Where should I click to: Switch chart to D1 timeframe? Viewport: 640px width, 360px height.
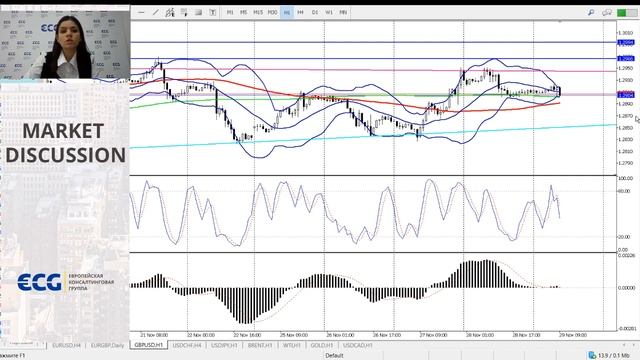[x=315, y=13]
